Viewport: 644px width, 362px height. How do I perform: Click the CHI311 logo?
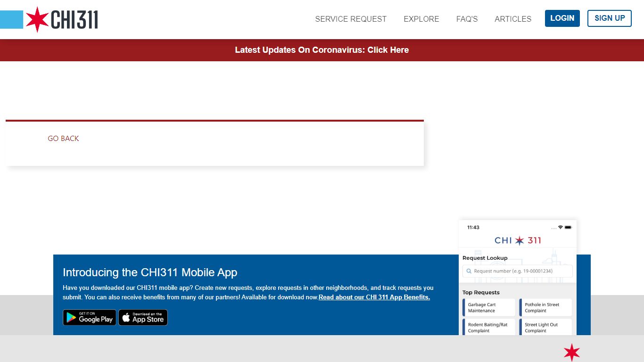pos(49,19)
